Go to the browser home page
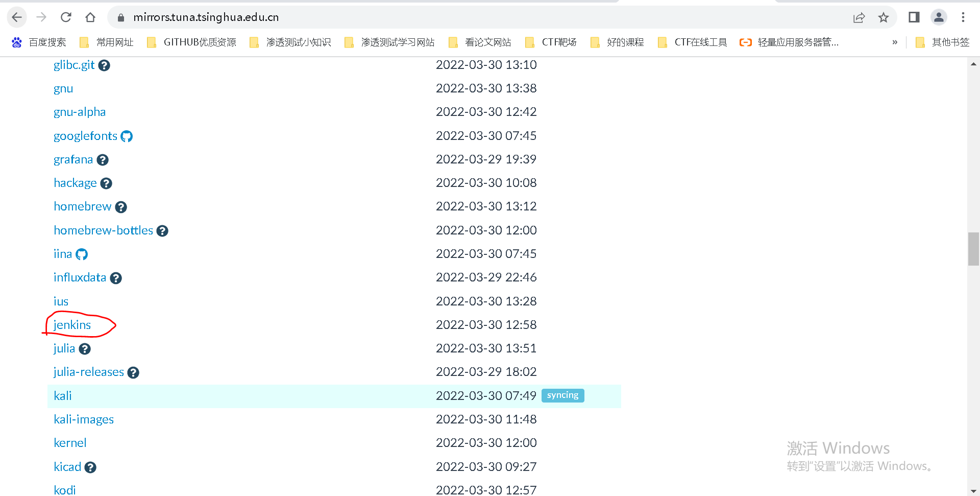Image resolution: width=980 pixels, height=496 pixels. (90, 17)
